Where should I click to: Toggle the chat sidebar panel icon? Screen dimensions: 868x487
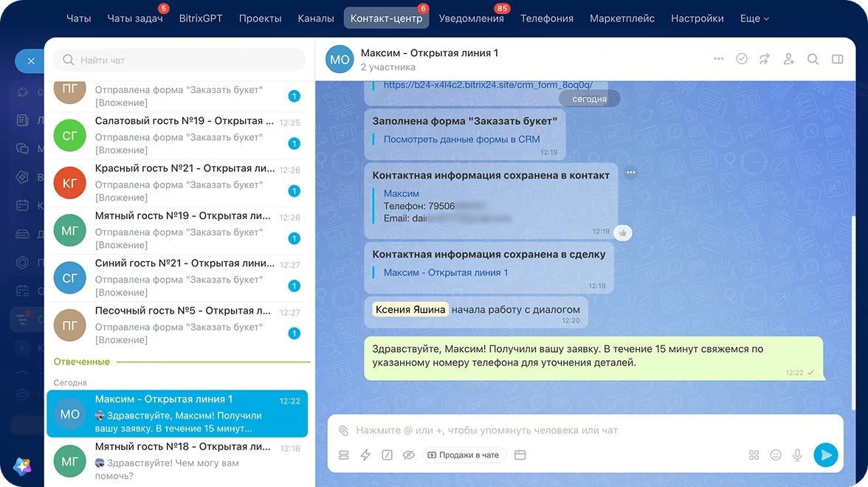[838, 59]
